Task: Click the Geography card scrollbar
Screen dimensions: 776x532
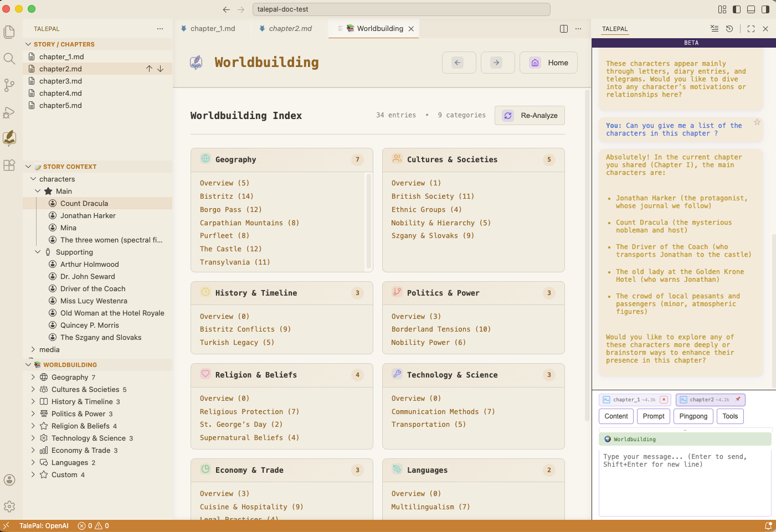Action: pyautogui.click(x=369, y=221)
